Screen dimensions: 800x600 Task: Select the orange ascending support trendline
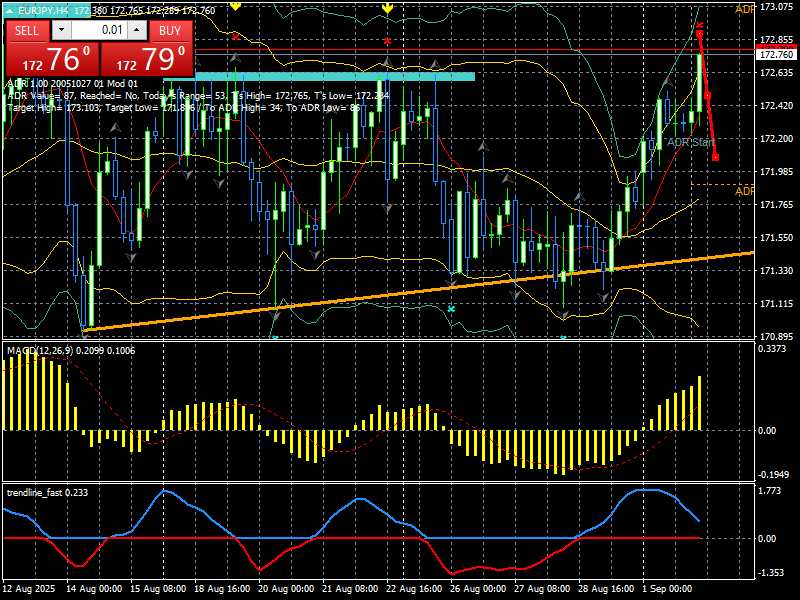[418, 291]
